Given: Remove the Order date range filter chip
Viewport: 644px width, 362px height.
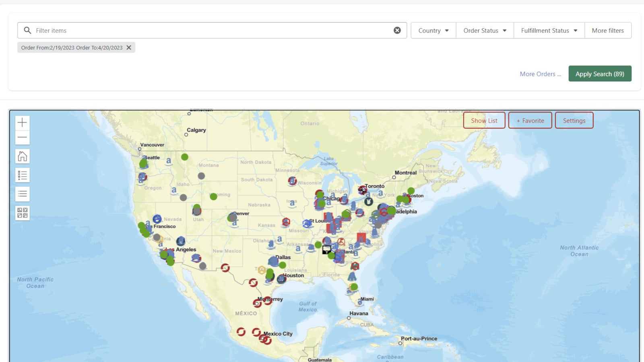Looking at the screenshot, I should (x=128, y=47).
